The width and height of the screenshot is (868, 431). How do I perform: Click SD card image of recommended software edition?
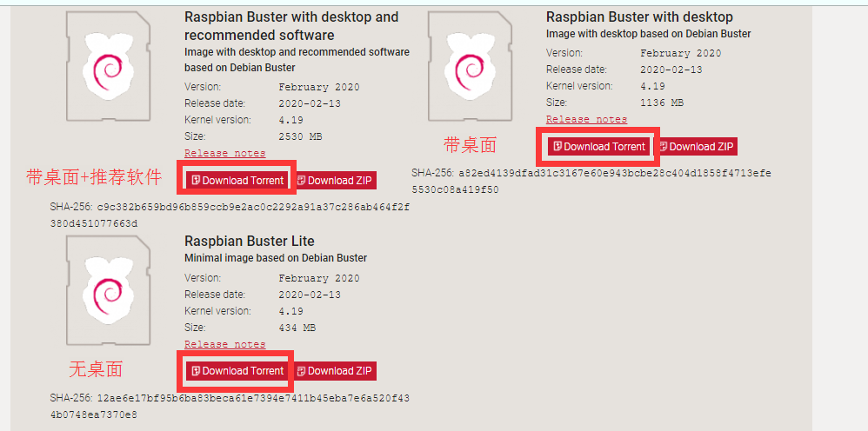[x=108, y=66]
